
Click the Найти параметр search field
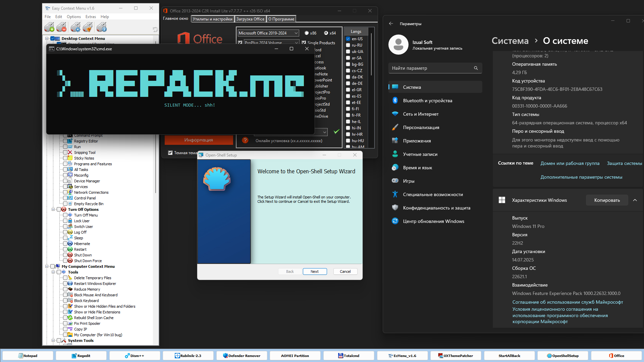[435, 68]
